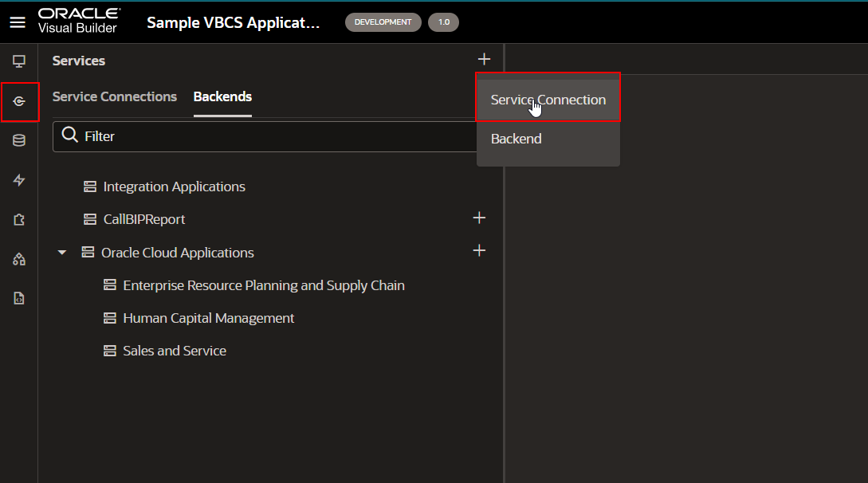This screenshot has height=483, width=868.
Task: Select Oracle Cloud Applications tree item
Action: tap(178, 253)
